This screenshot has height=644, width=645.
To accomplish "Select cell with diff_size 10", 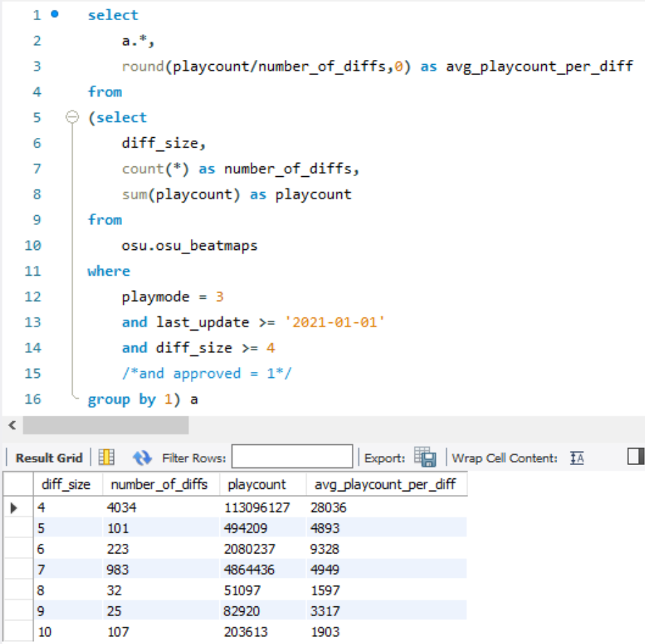I will 68,631.
